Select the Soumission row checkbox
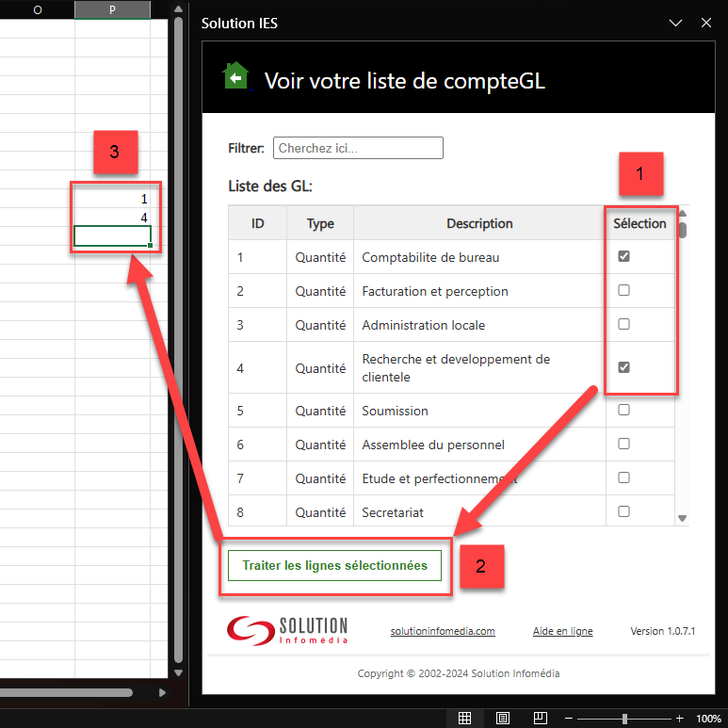Viewport: 728px width, 728px height. [623, 410]
